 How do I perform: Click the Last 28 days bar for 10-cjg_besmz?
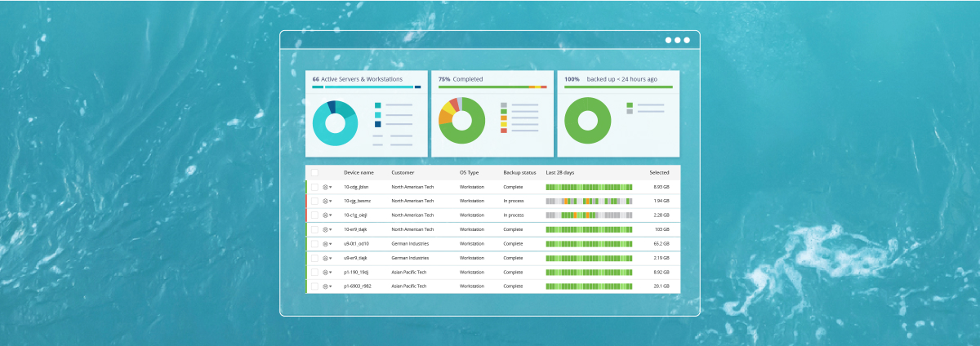[589, 201]
